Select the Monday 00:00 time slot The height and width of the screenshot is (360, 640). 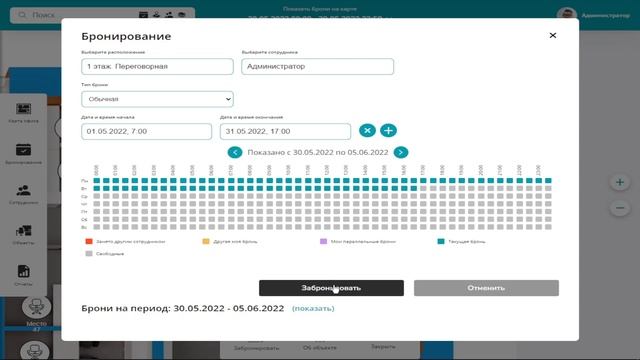point(96,180)
